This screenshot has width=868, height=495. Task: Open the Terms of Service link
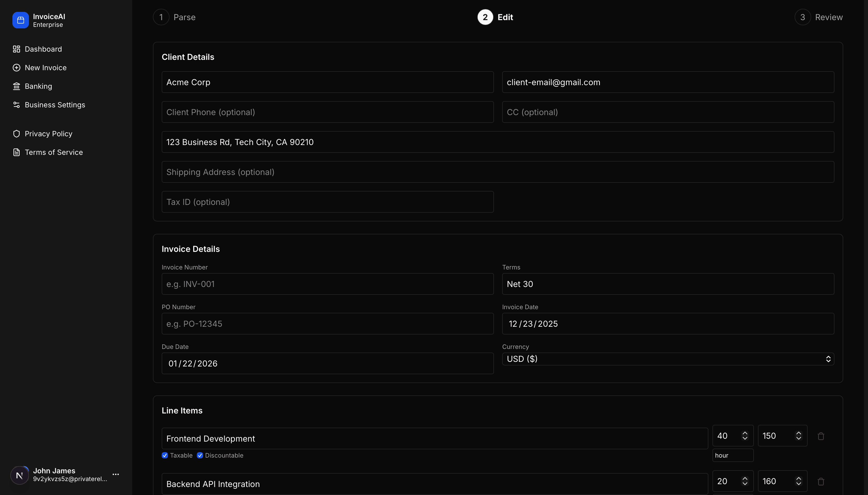(53, 152)
